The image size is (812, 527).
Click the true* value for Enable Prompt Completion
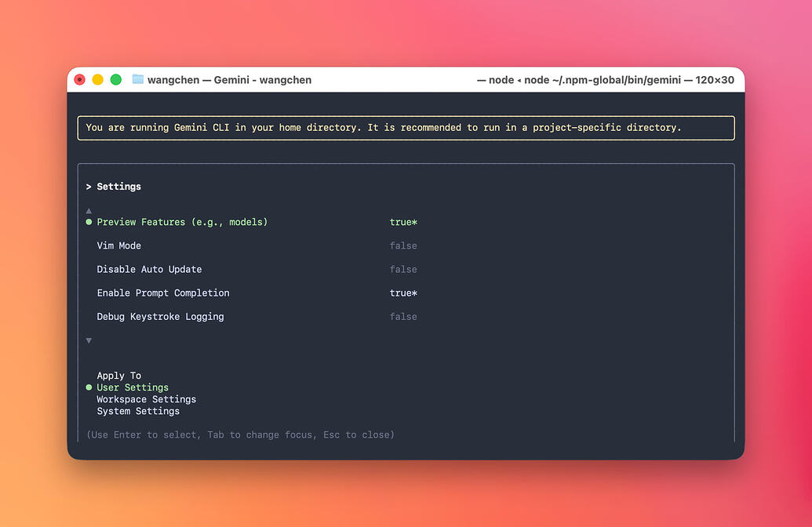pos(403,293)
